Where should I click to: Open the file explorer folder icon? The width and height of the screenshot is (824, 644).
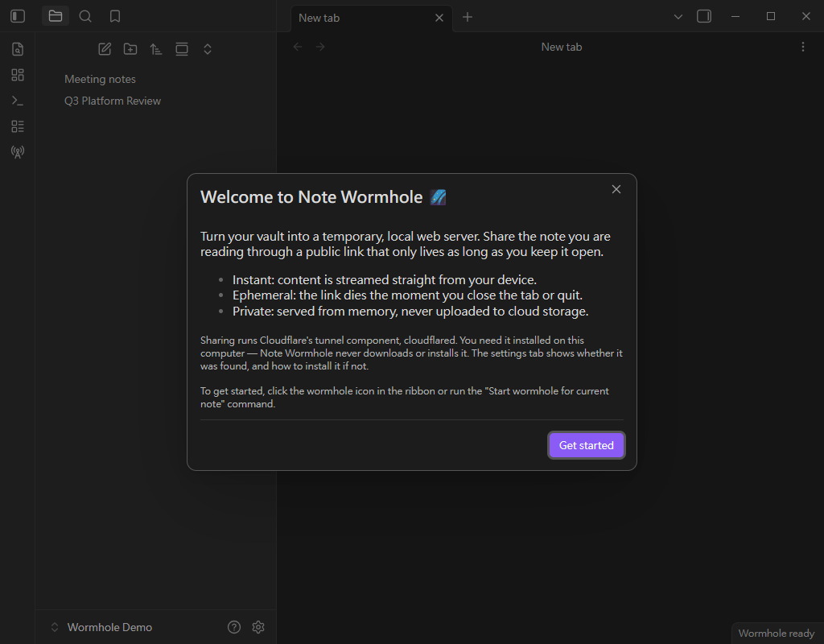coord(56,16)
